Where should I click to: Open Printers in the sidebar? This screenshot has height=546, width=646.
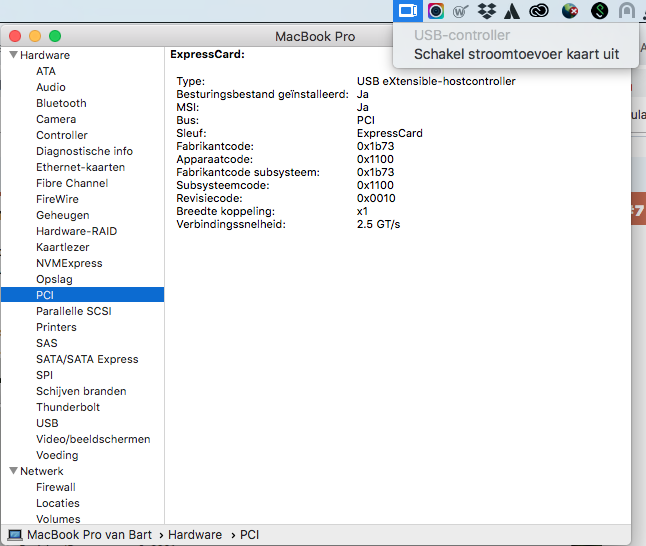(56, 327)
